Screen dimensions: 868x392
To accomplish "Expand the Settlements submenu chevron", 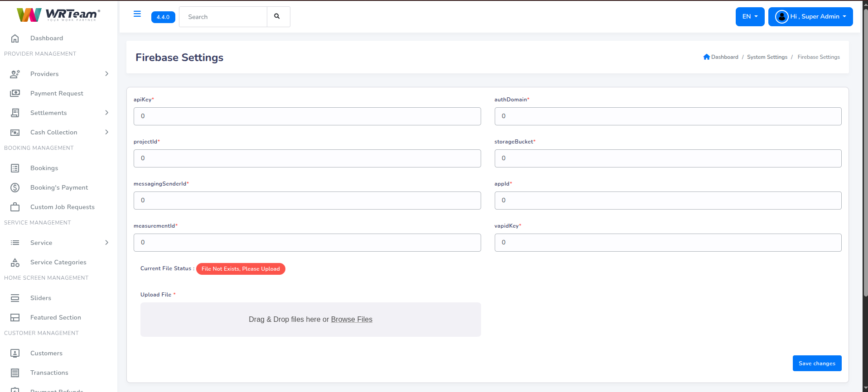I will 106,113.
